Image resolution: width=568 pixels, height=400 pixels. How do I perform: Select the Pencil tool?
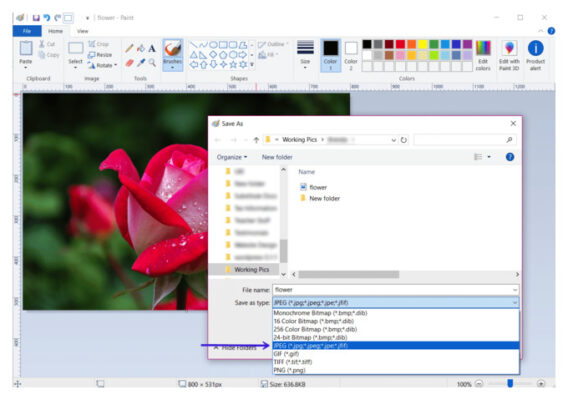coord(129,48)
